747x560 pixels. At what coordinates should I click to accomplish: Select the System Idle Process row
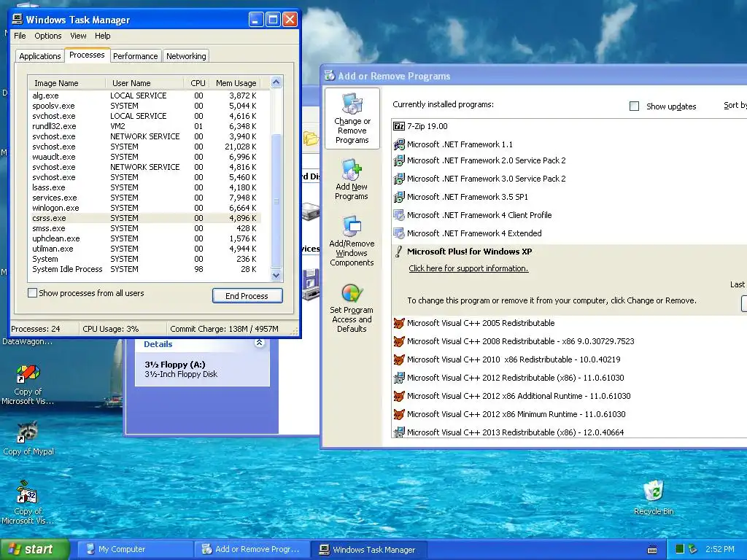(x=145, y=269)
